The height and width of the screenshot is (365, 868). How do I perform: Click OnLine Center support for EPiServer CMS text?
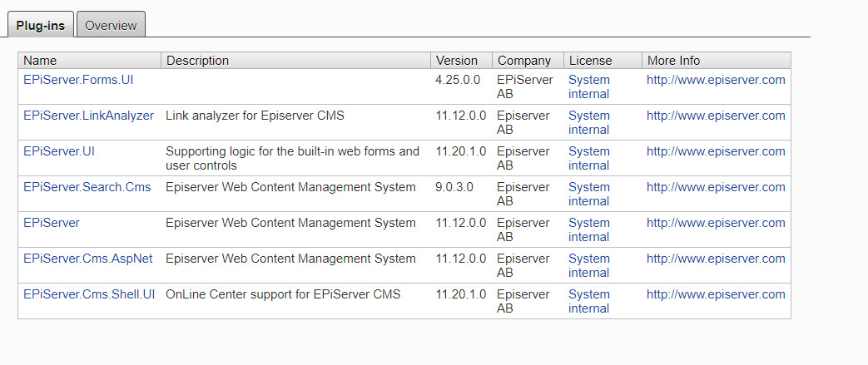click(283, 294)
